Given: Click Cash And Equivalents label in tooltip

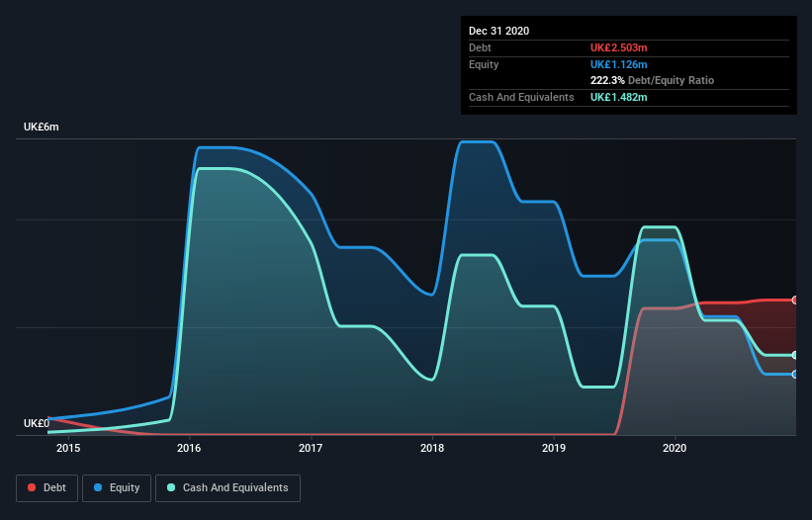Looking at the screenshot, I should click(x=521, y=97).
